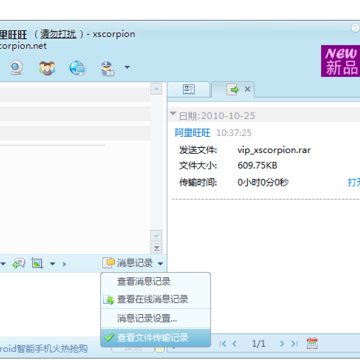Click the group contacts people icon
The width and height of the screenshot is (360, 360).
(47, 68)
